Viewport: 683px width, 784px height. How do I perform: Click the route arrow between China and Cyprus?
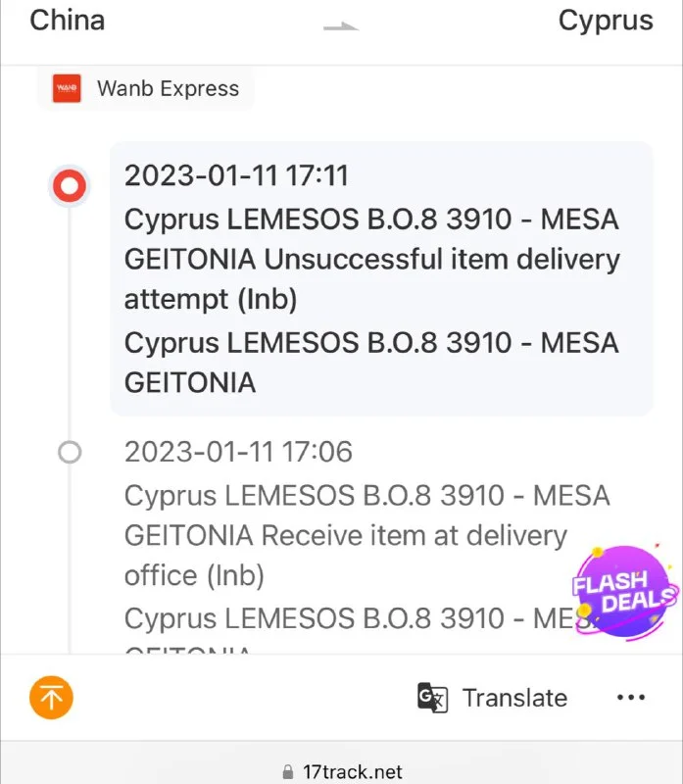point(341,26)
